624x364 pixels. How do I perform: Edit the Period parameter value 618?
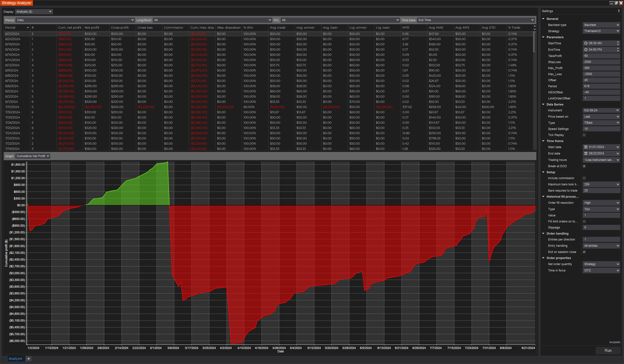click(x=601, y=86)
